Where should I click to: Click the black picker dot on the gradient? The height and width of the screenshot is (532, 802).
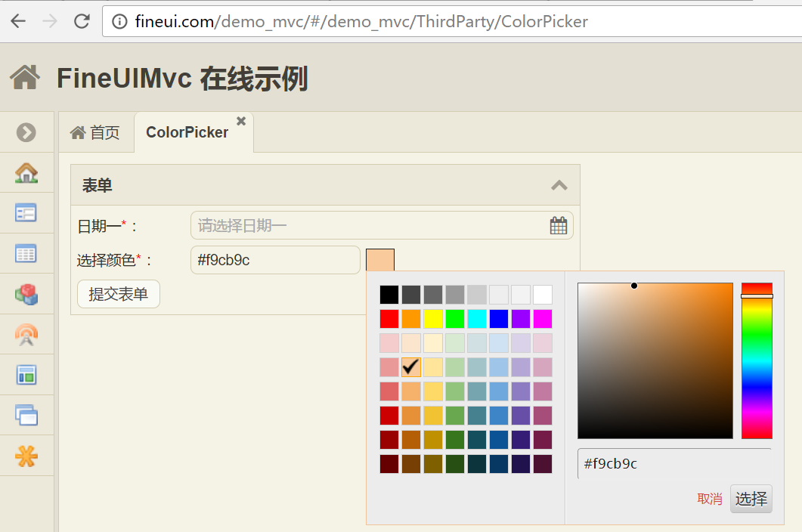634,286
